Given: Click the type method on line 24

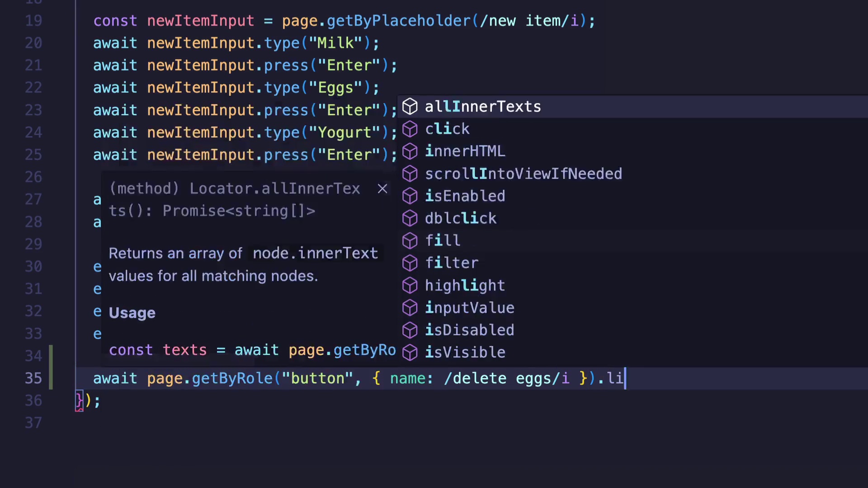Looking at the screenshot, I should coord(282,132).
